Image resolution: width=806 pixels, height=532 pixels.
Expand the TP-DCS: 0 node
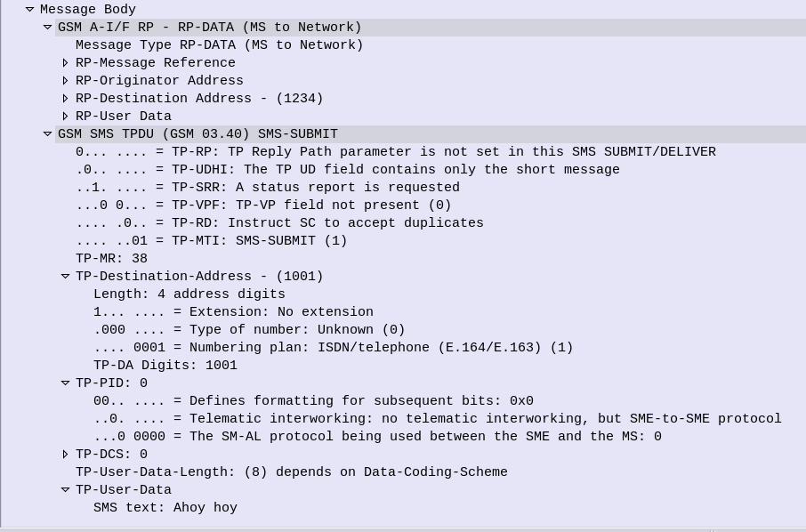click(x=65, y=455)
